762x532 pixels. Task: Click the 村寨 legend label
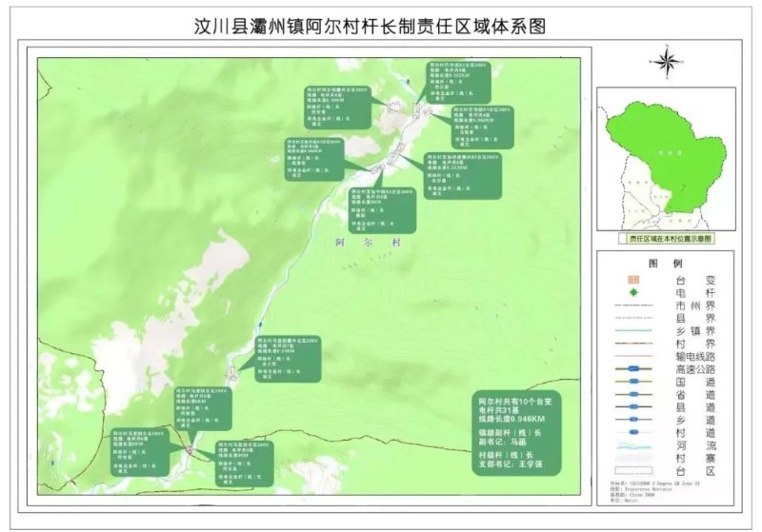coord(695,458)
